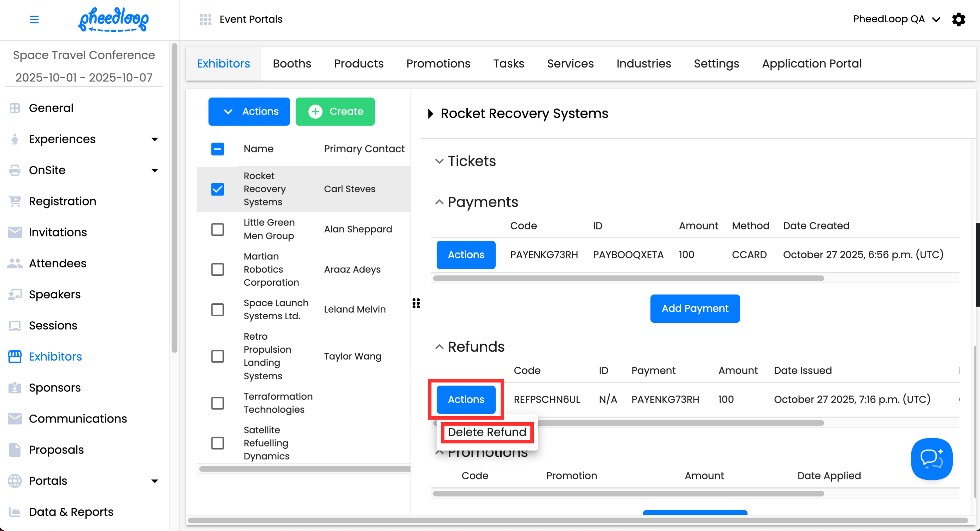This screenshot has height=531, width=980.
Task: Expand the Experiences sidebar menu
Action: pyautogui.click(x=154, y=139)
